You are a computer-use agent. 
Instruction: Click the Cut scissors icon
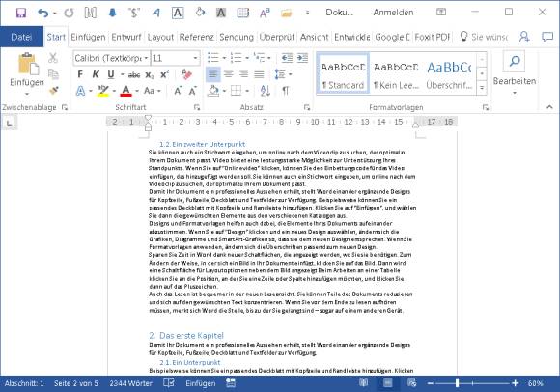[53, 58]
